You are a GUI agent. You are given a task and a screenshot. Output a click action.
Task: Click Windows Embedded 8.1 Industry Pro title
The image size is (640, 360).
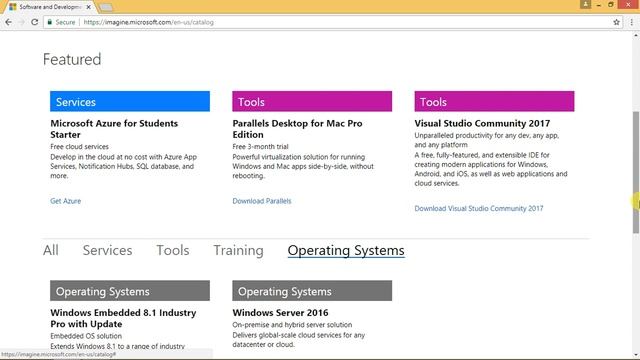tap(123, 318)
